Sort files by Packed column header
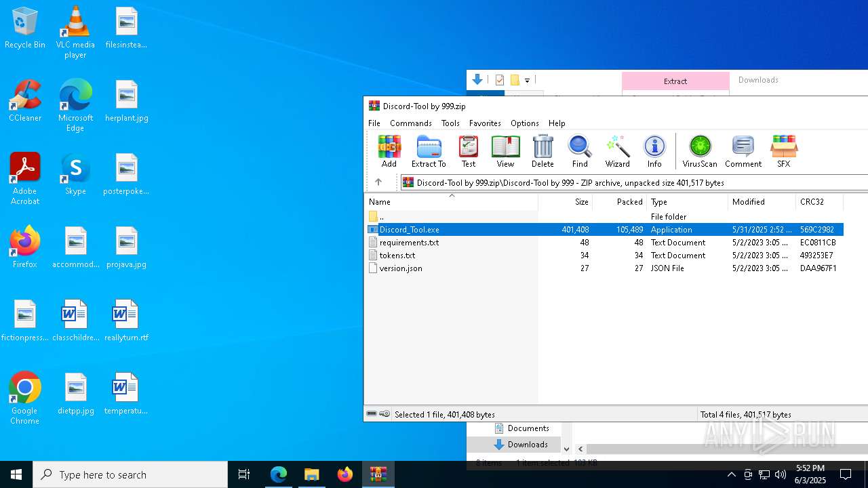Screen dimensions: 868x488 620,202
